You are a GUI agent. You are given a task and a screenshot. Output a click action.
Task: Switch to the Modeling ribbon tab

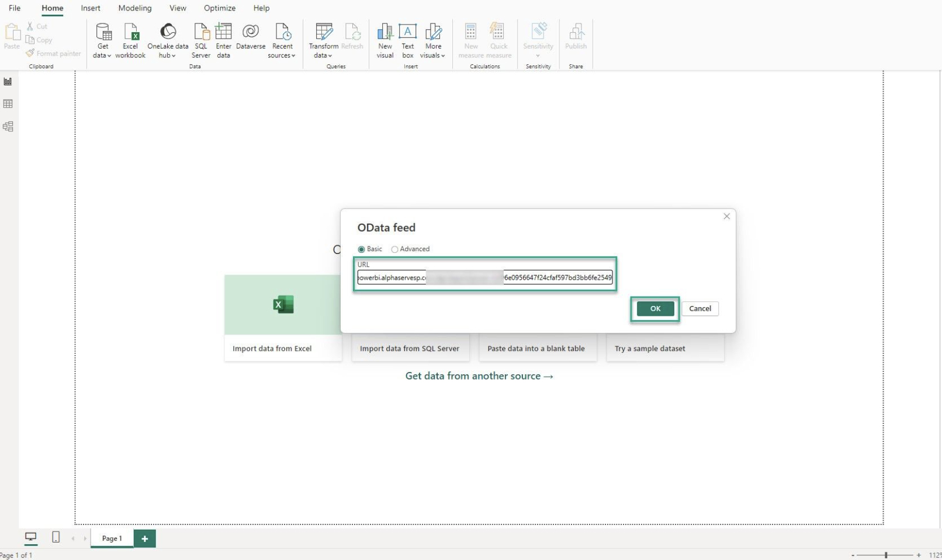[x=134, y=8]
